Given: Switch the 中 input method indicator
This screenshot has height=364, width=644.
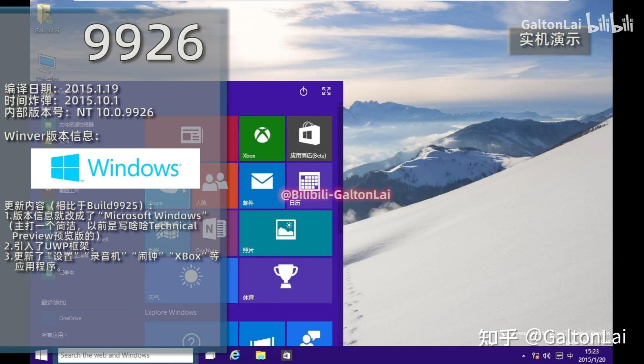Looking at the screenshot, I should coord(570,356).
